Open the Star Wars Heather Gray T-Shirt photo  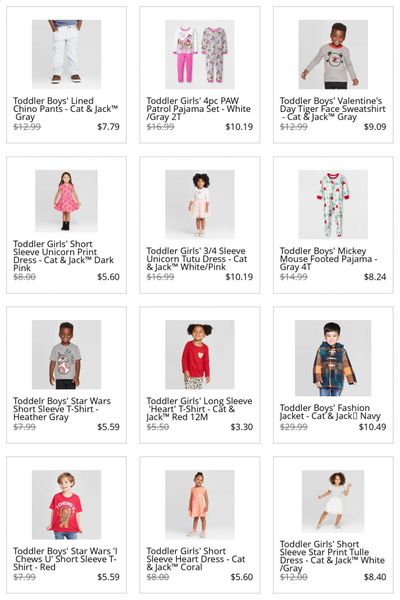(x=66, y=354)
